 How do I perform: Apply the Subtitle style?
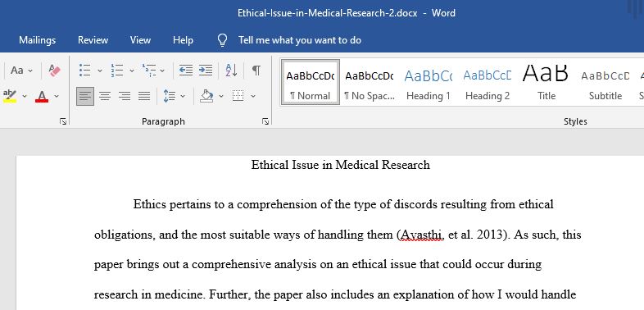click(605, 82)
